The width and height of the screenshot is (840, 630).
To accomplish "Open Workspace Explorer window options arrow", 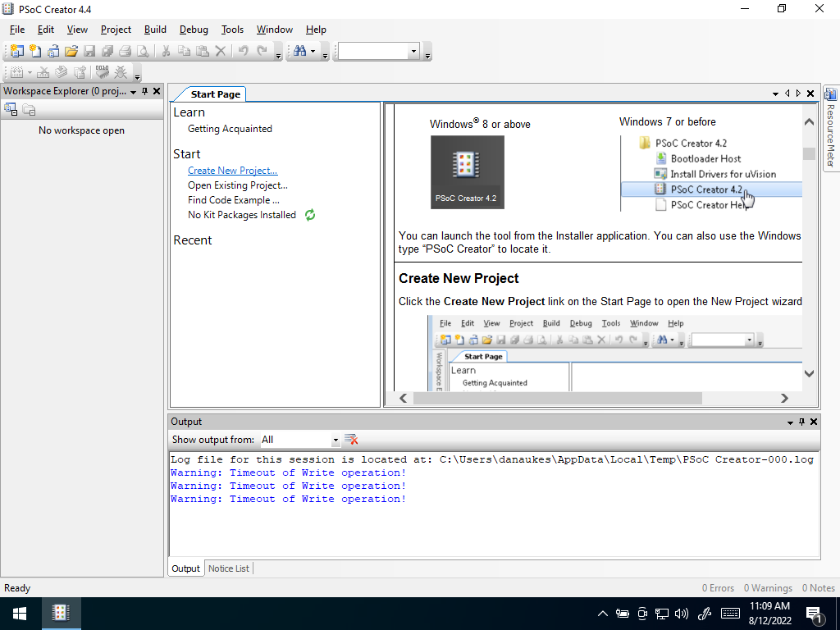I will [133, 92].
